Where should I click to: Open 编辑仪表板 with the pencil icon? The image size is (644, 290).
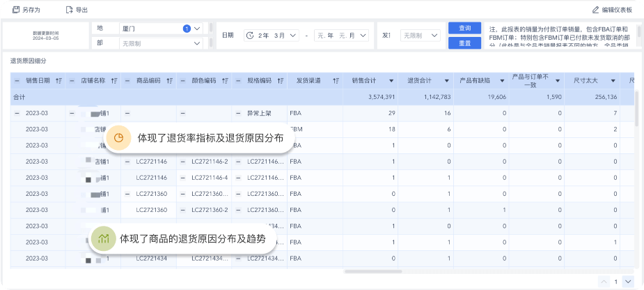coord(596,10)
